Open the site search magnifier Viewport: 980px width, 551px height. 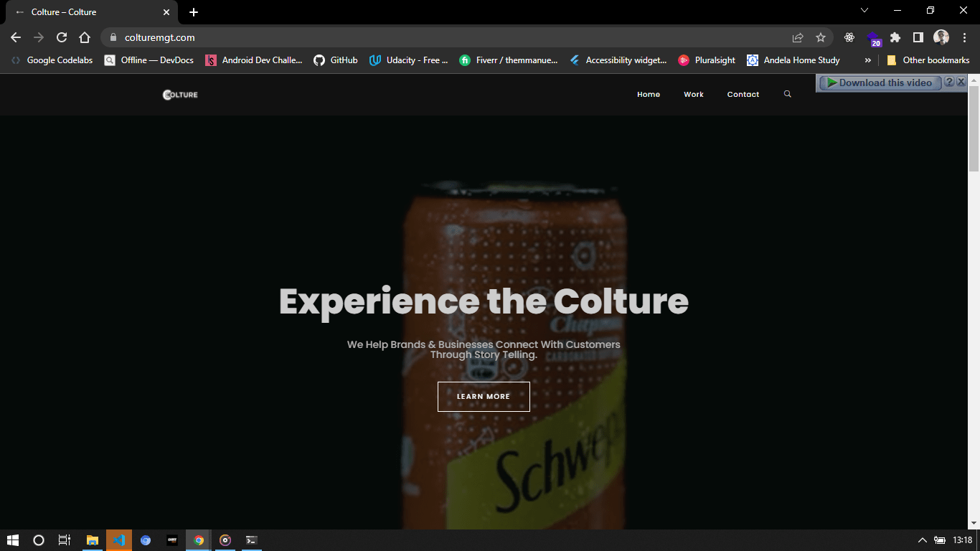coord(787,94)
